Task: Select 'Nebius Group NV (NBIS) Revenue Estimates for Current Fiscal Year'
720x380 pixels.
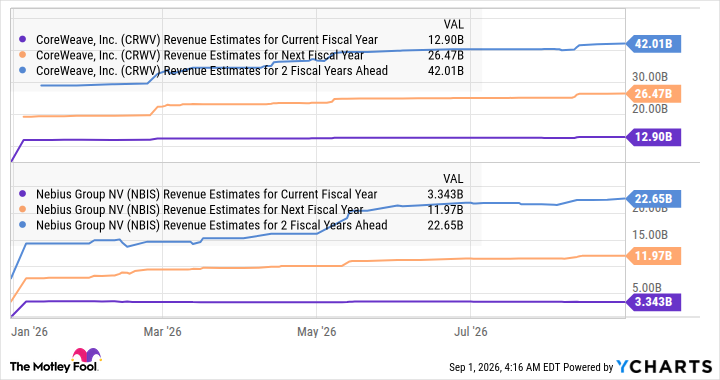Action: (206, 194)
